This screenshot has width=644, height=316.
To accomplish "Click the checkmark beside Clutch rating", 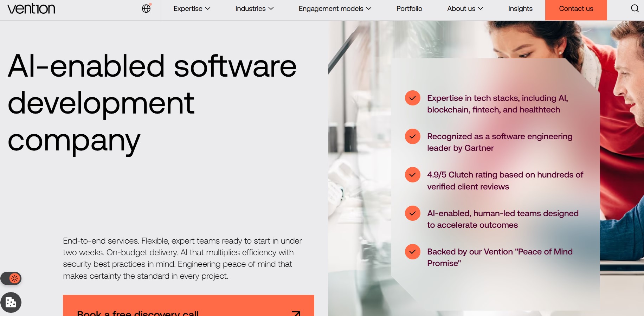I will pyautogui.click(x=413, y=175).
